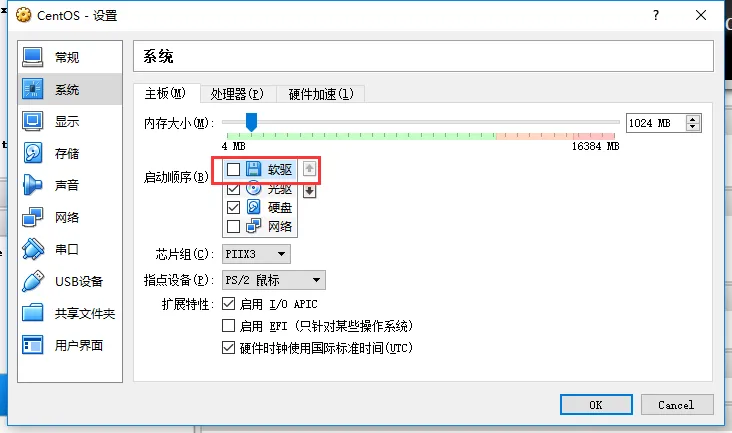Move boot item down with arrow button

309,191
